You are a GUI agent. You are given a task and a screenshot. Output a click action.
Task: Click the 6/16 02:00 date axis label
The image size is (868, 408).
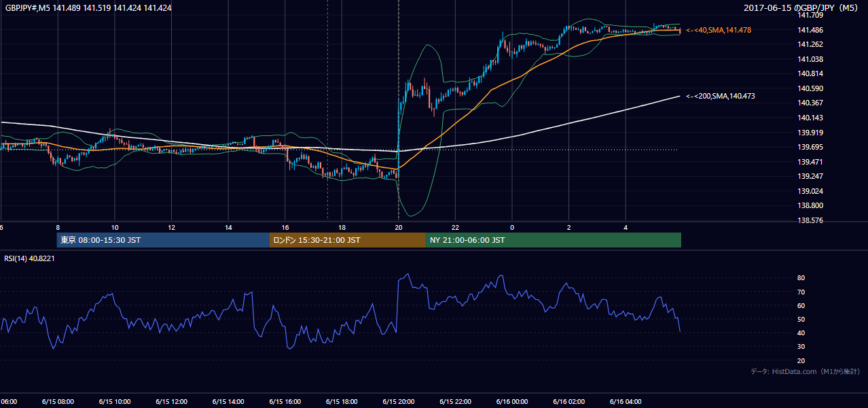pos(568,401)
